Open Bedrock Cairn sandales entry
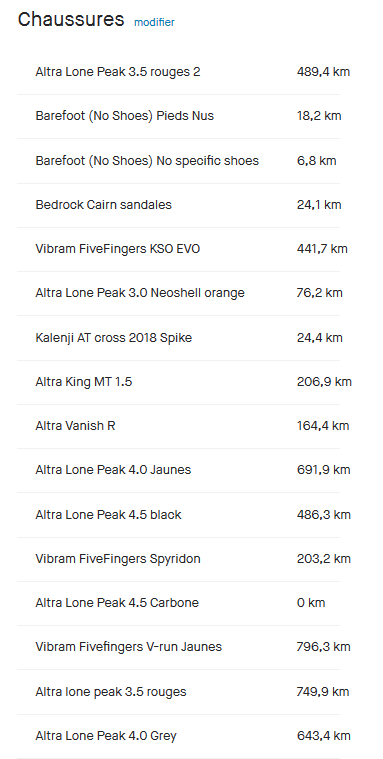This screenshot has height=759, width=383. tap(178, 205)
